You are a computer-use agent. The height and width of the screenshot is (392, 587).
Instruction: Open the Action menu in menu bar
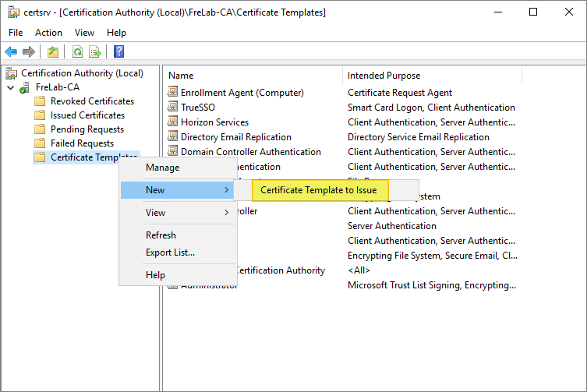click(48, 33)
